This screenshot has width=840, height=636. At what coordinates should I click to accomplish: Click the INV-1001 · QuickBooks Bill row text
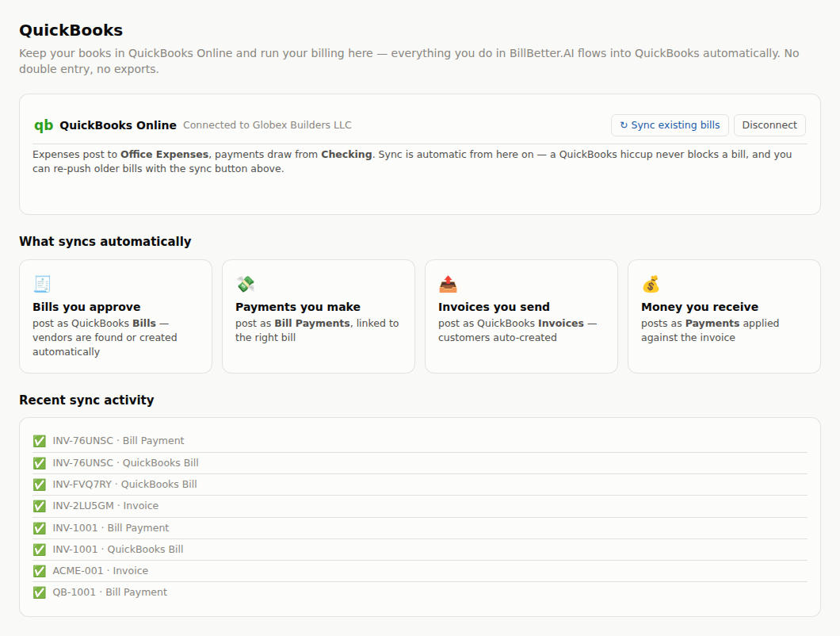pyautogui.click(x=118, y=549)
